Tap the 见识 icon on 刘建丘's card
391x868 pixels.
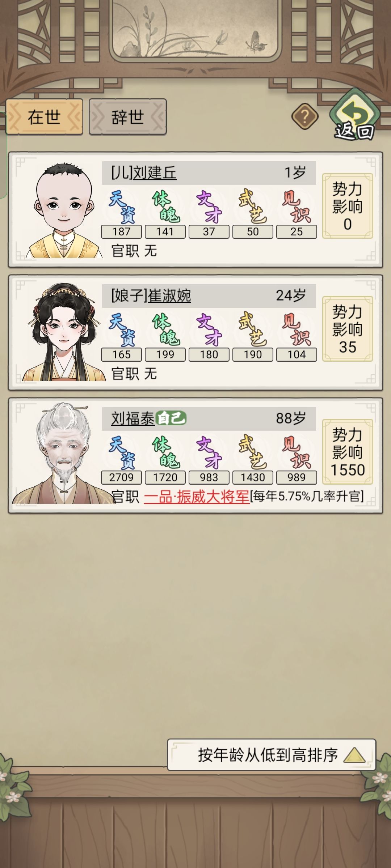point(297,207)
